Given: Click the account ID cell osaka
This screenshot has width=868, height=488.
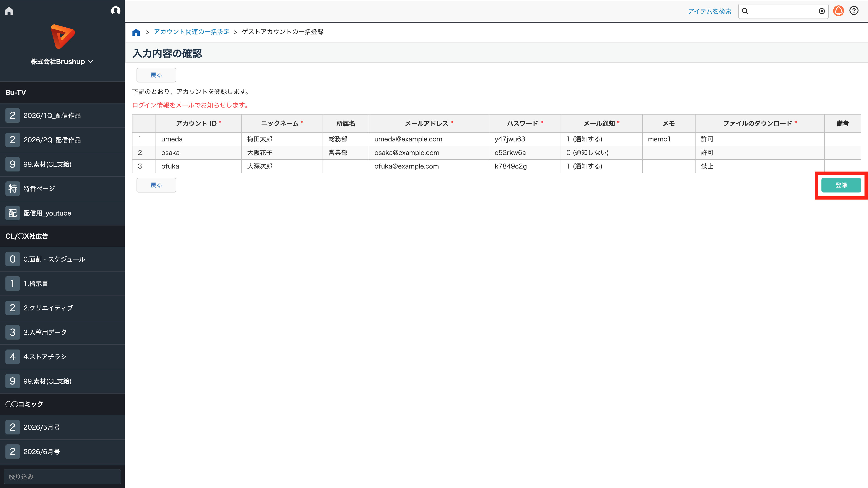Looking at the screenshot, I should point(198,152).
